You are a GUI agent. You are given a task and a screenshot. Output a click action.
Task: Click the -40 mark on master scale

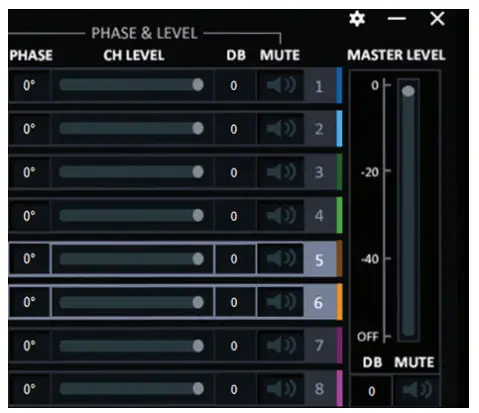[370, 259]
